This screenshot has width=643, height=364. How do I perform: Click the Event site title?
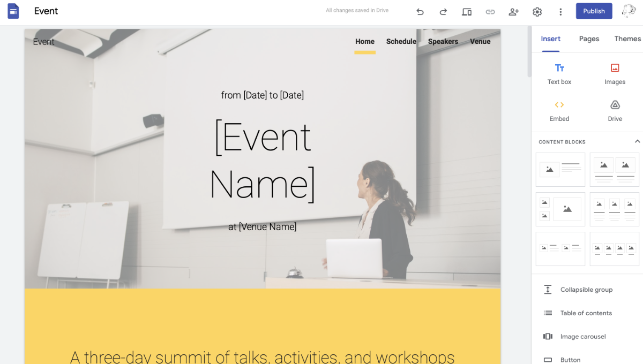tap(46, 11)
